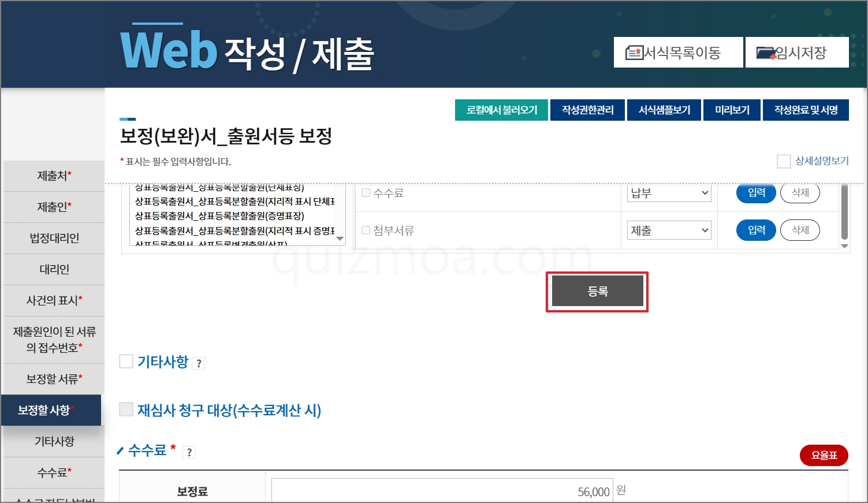Image resolution: width=868 pixels, height=503 pixels.
Task: Click the 보정료 amount input field
Action: 442,491
